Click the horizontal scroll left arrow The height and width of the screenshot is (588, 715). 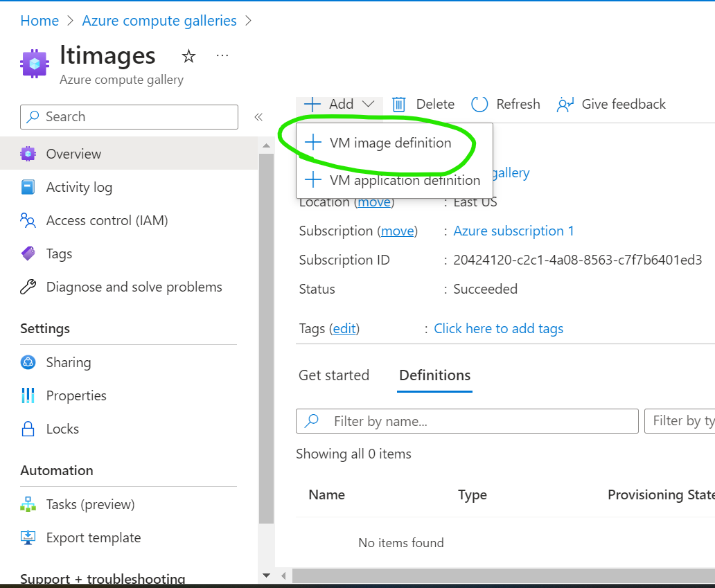pyautogui.click(x=283, y=576)
